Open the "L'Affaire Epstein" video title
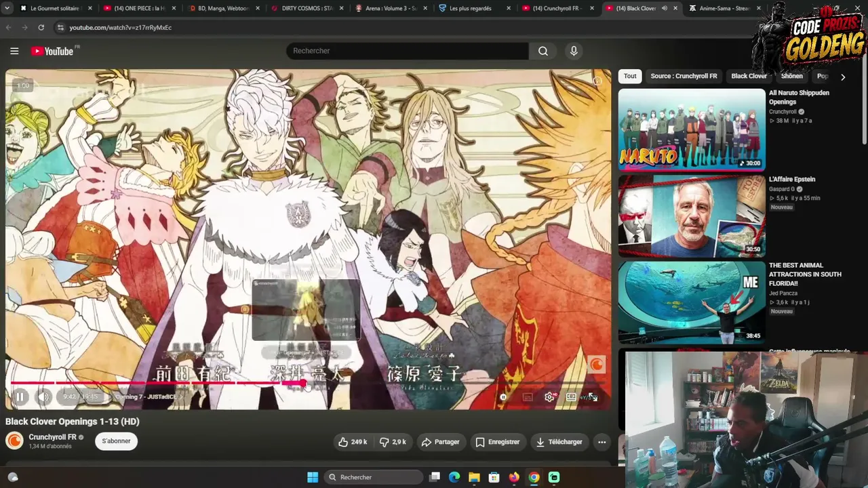 tap(792, 179)
